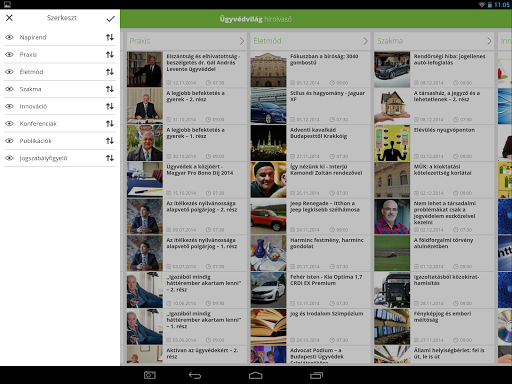
Task: Expand the Praxis column with its chevron
Action: point(242,41)
